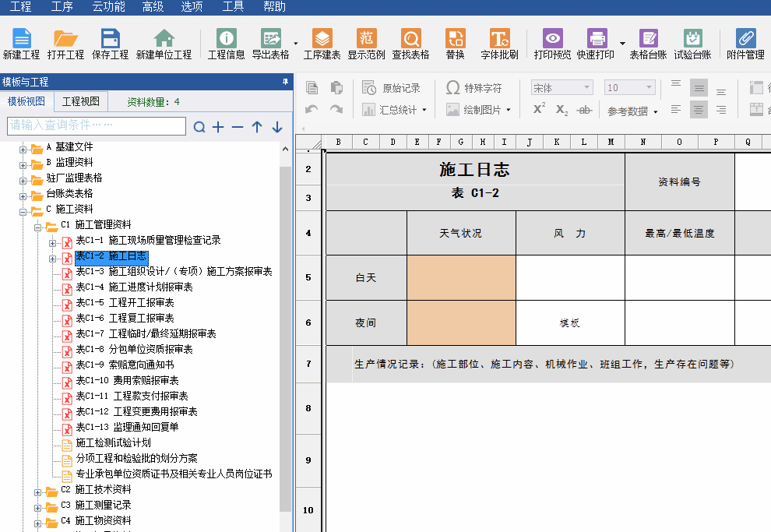Click the 新建工程 toolbar icon
Screen dimensions: 771x532
coord(21,44)
